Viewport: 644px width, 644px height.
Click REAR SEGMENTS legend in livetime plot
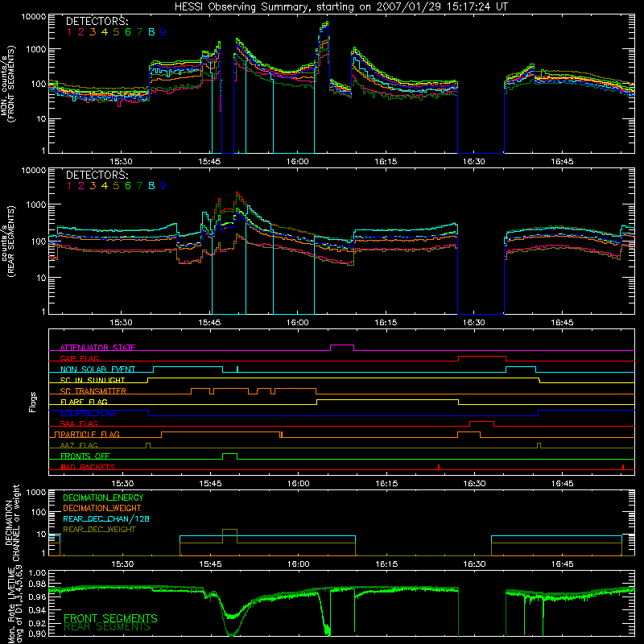point(107,627)
